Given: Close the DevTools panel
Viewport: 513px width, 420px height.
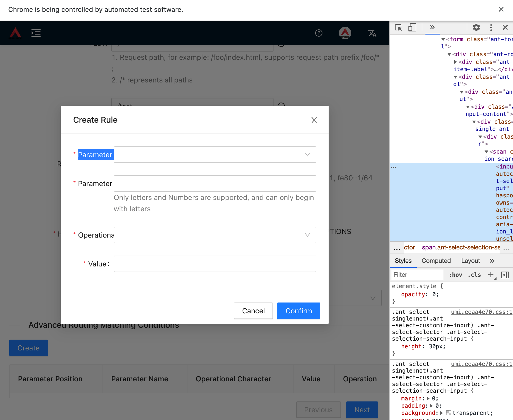Looking at the screenshot, I should 505,27.
